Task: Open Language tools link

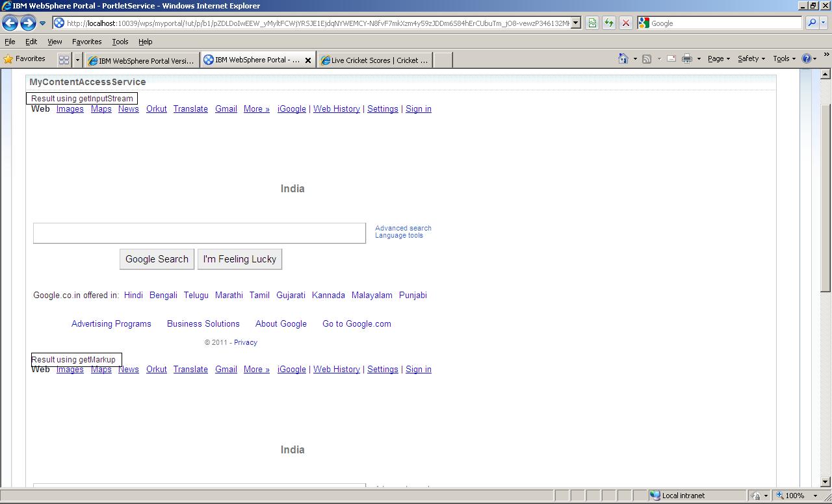Action: (x=398, y=235)
